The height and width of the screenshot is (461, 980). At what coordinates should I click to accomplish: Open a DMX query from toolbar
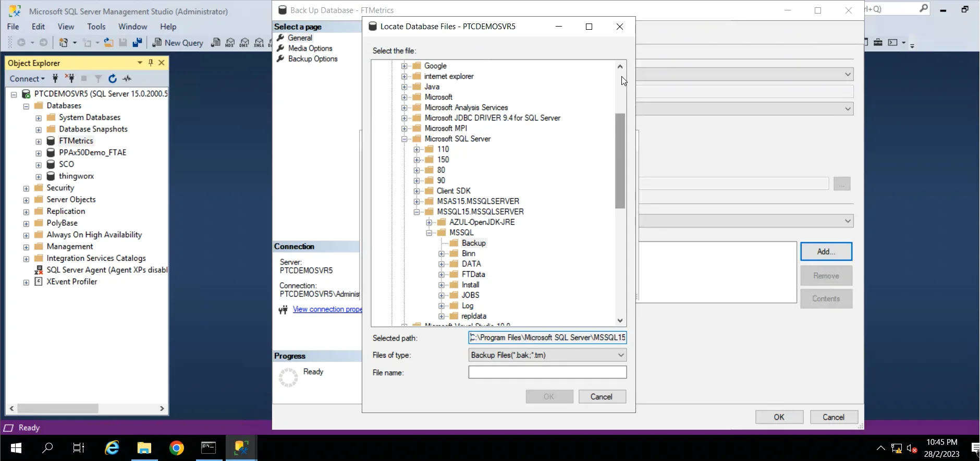tap(244, 43)
